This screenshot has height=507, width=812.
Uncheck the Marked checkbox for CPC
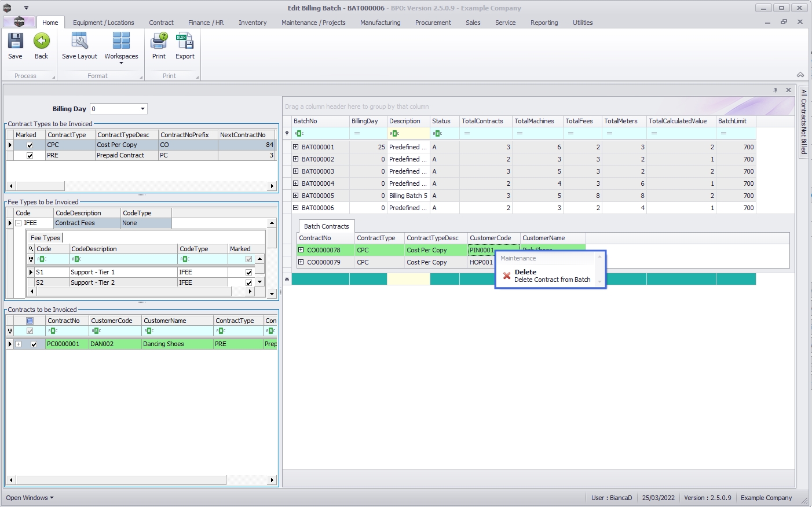[x=30, y=145]
